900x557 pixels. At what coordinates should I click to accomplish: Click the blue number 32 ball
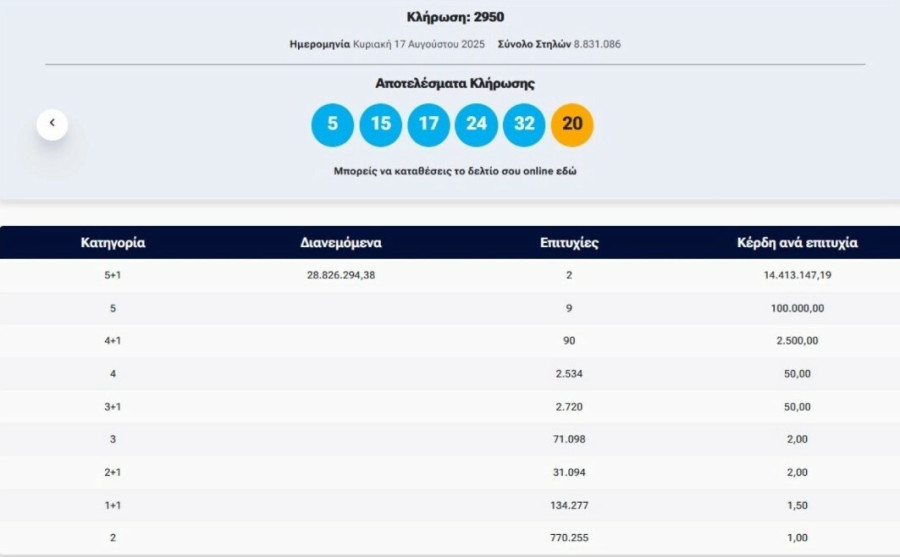(x=524, y=125)
